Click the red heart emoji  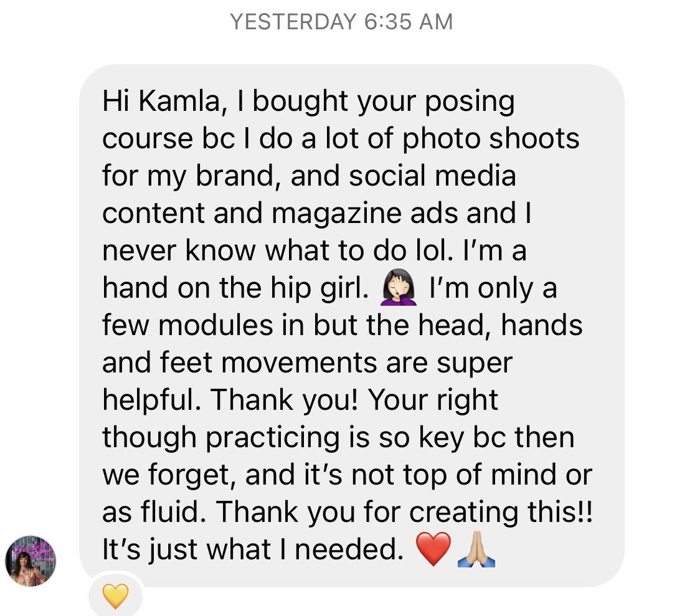point(433,549)
